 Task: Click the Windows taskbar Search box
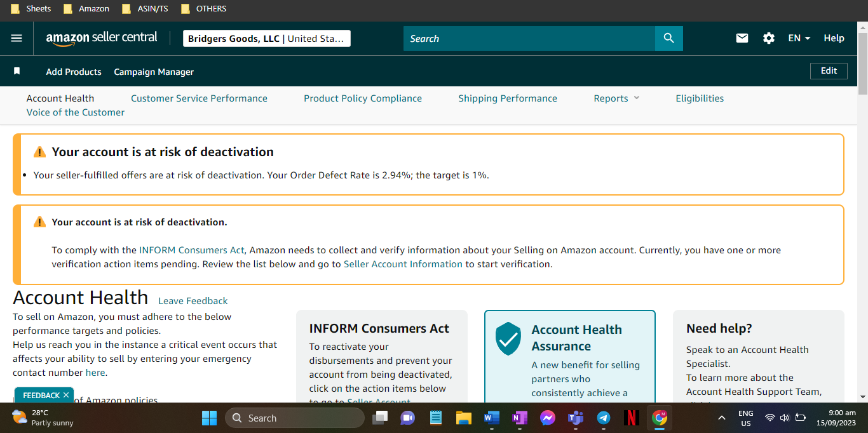point(295,418)
